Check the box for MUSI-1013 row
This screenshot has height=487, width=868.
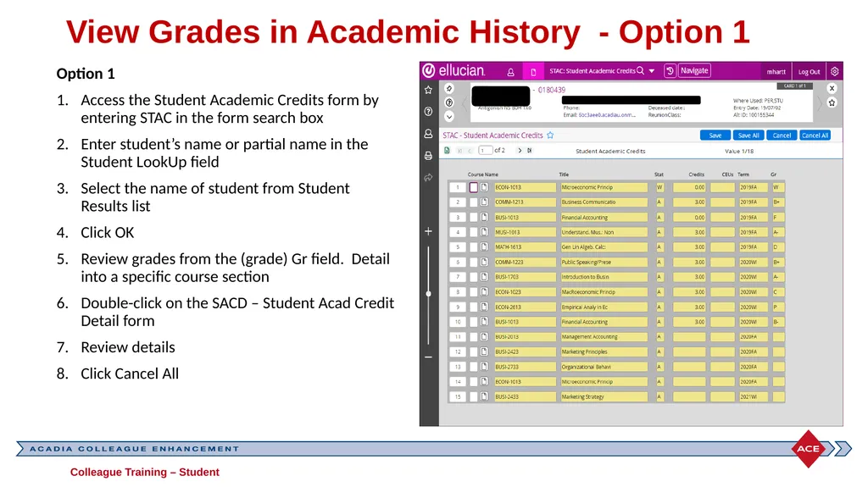(473, 232)
